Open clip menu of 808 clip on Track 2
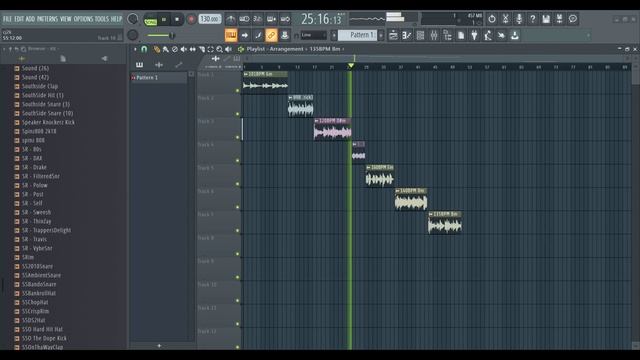Screen dimensions: 640x360 click(290, 98)
